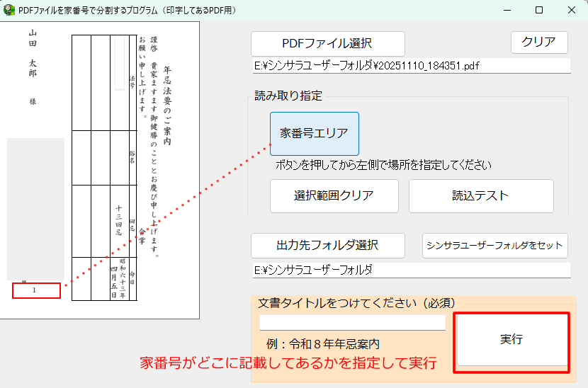Click the selected PDF file path field
588x388 pixels.
411,66
